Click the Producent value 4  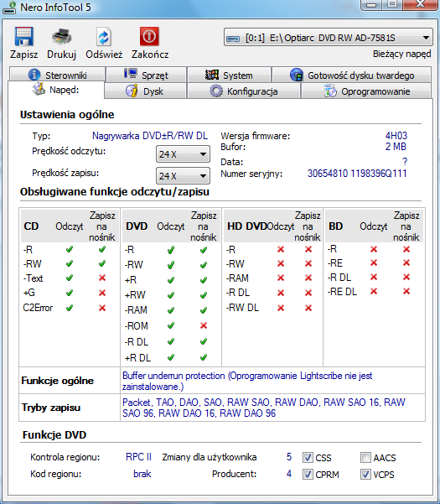(289, 474)
